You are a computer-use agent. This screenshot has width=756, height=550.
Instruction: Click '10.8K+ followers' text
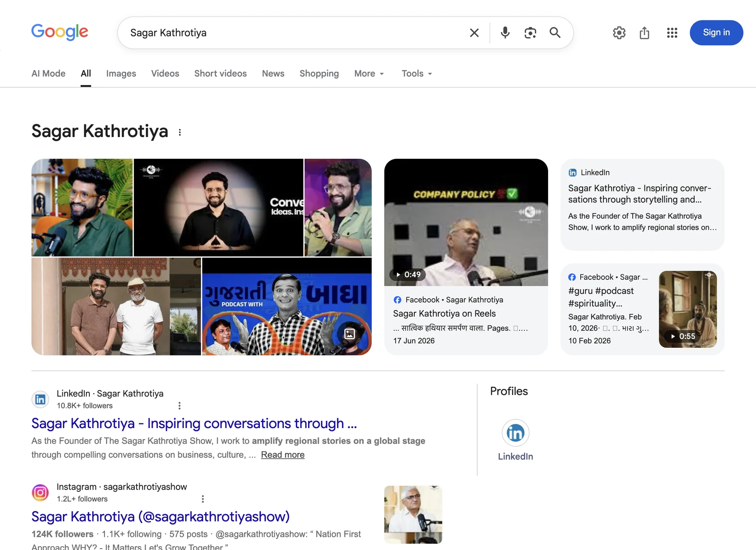(85, 405)
